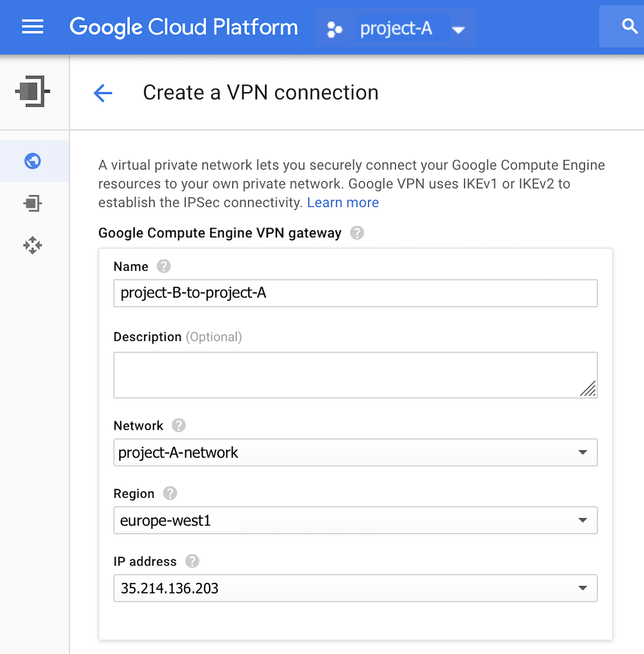The width and height of the screenshot is (644, 654).
Task: Click the search magnifier icon
Action: 630,27
